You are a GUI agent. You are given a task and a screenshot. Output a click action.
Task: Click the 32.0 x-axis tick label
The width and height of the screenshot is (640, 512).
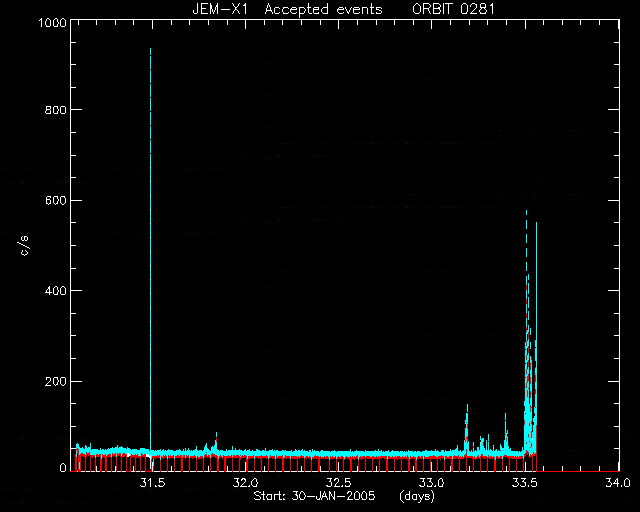point(246,483)
